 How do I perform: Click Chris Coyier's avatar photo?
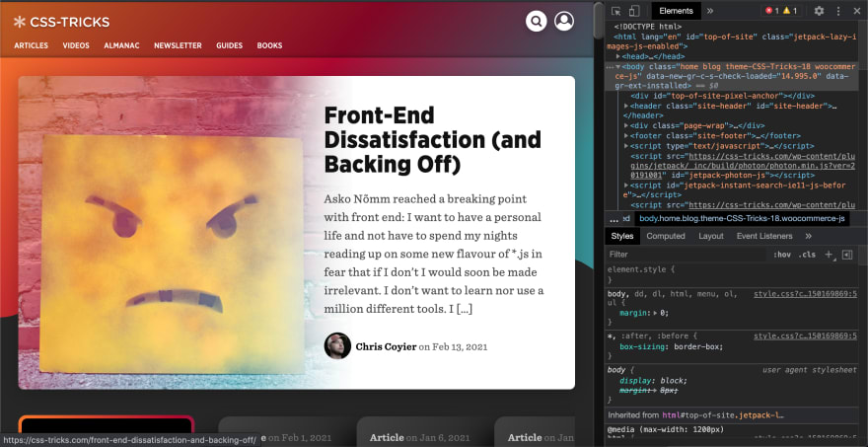pos(337,346)
